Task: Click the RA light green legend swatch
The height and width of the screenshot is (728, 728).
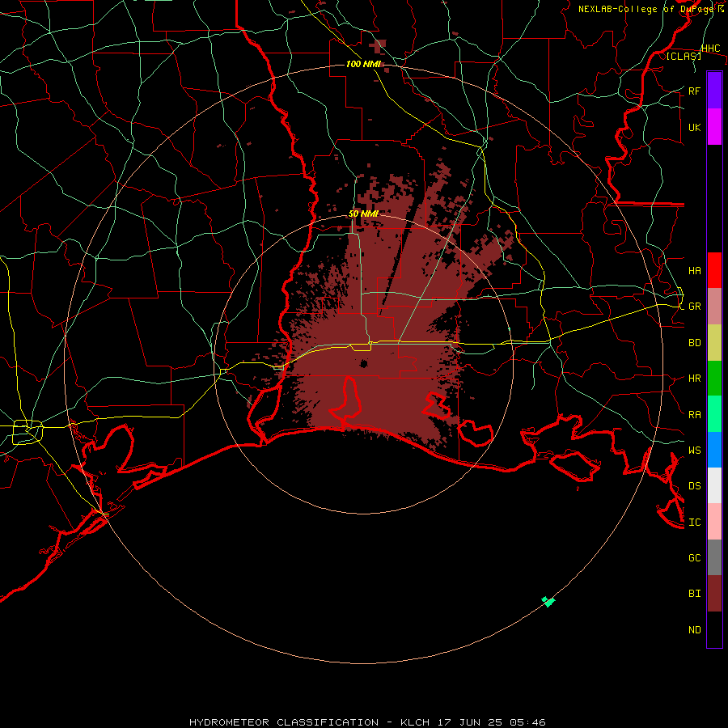Action: (x=714, y=414)
